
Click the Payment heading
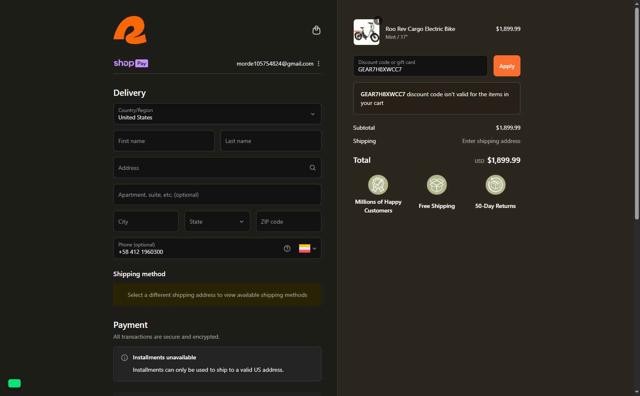[x=130, y=325]
